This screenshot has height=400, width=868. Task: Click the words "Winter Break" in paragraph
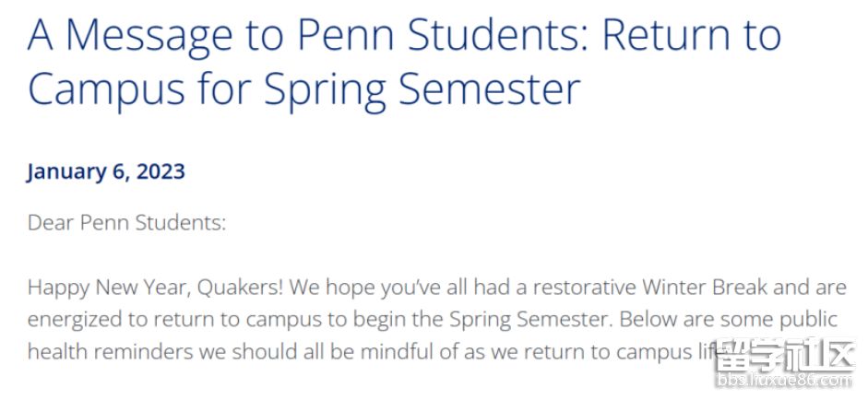click(x=705, y=288)
